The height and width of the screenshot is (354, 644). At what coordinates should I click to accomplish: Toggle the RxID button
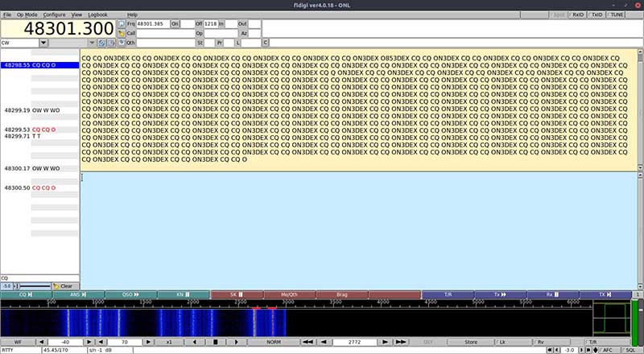coord(576,14)
